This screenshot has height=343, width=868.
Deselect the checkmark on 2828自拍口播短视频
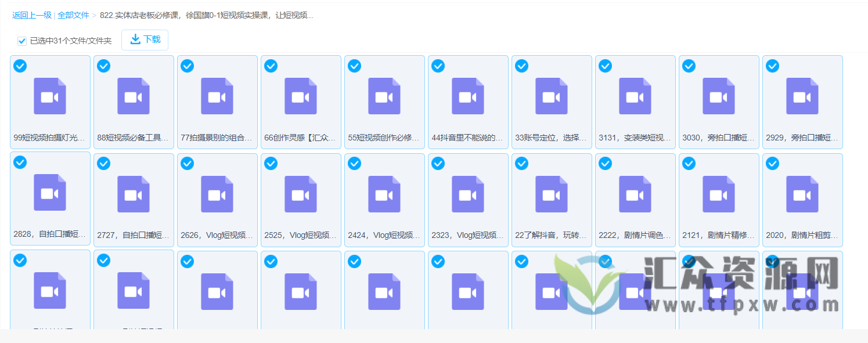pos(20,163)
